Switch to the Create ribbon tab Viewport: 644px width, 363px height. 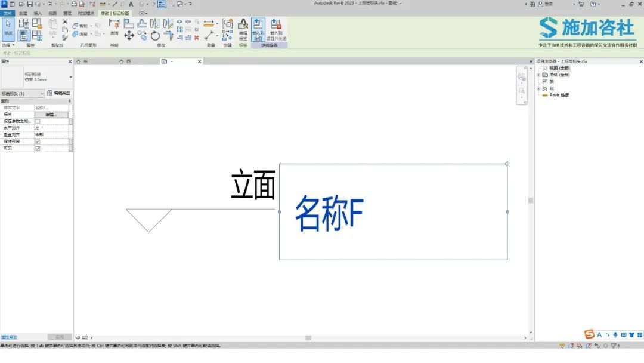click(x=23, y=13)
